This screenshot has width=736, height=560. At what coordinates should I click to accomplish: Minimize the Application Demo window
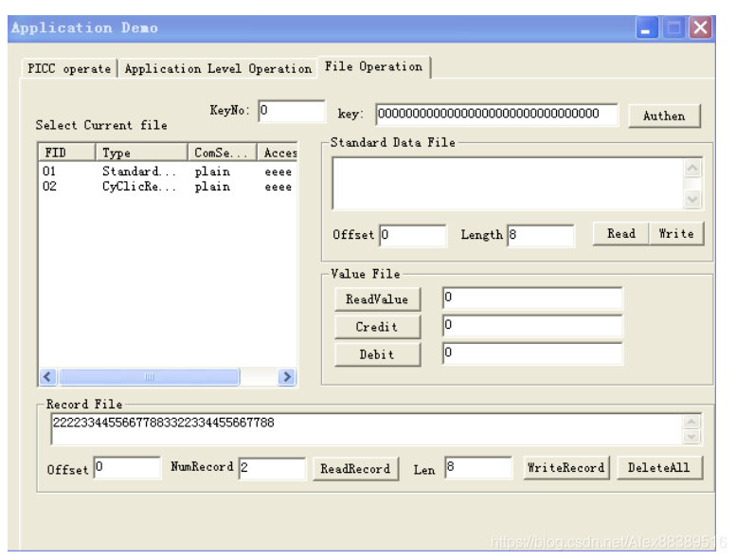(x=647, y=27)
